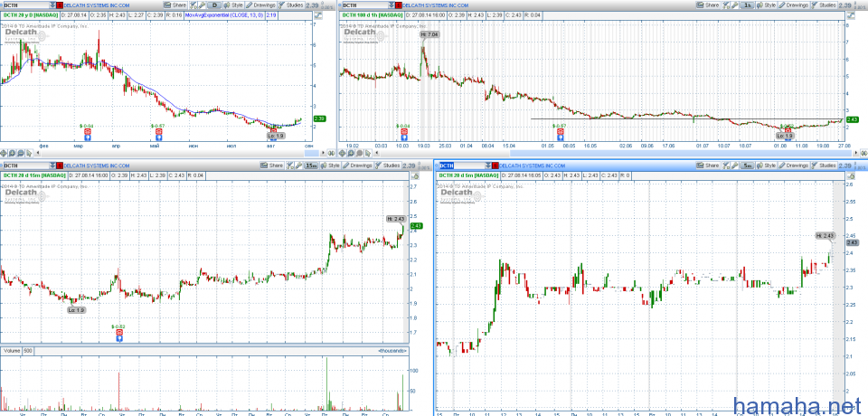Viewport: 868px width, 416px height.
Task: Open Style menu of daily chart
Action: tap(233, 5)
